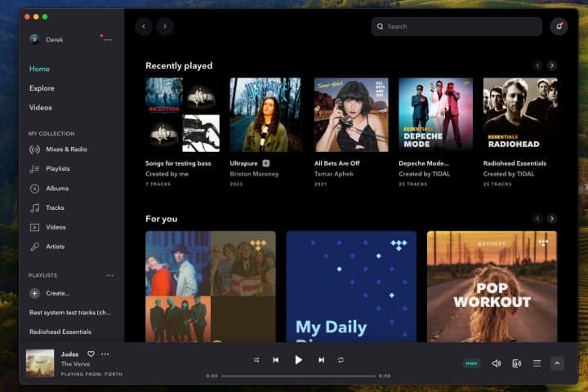Open Mixes & Radio in My Collection
Image resolution: width=588 pixels, height=392 pixels.
click(58, 149)
